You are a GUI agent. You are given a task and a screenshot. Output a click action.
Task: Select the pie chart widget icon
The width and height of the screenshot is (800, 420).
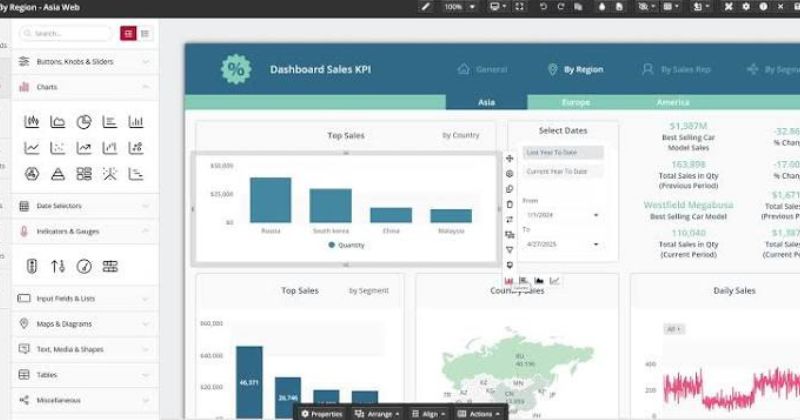coord(84,121)
